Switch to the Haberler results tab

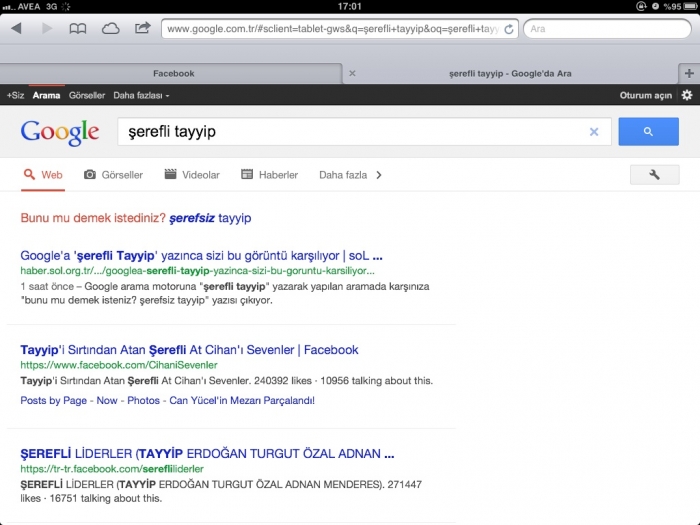(270, 175)
